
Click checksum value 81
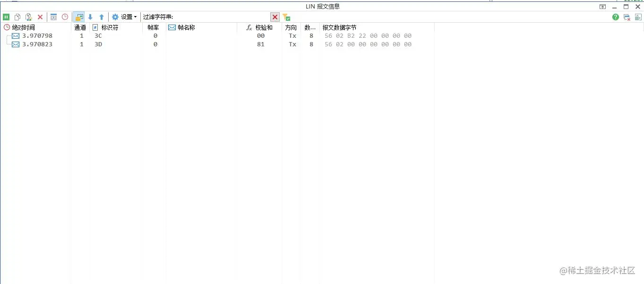(x=261, y=44)
